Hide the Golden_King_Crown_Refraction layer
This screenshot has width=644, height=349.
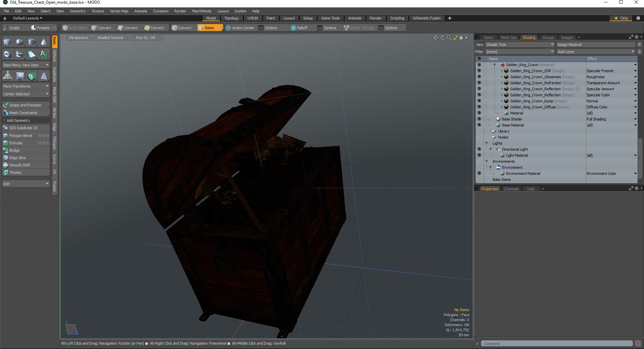tap(479, 83)
